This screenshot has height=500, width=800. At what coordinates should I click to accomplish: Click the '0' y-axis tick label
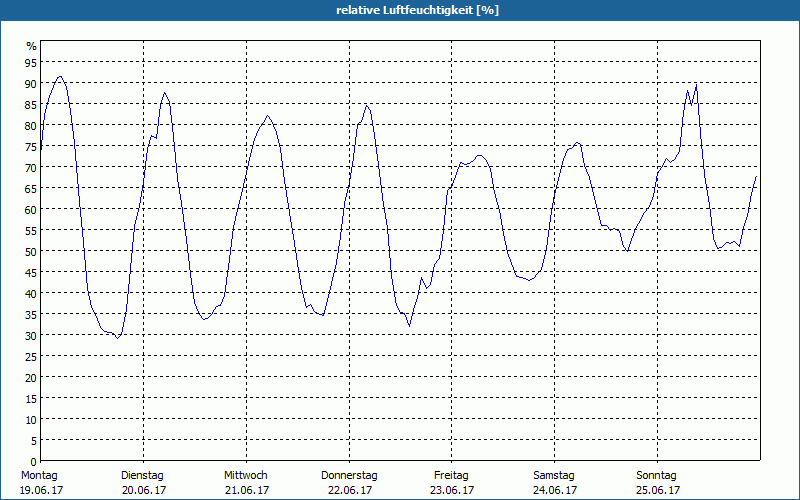click(34, 461)
